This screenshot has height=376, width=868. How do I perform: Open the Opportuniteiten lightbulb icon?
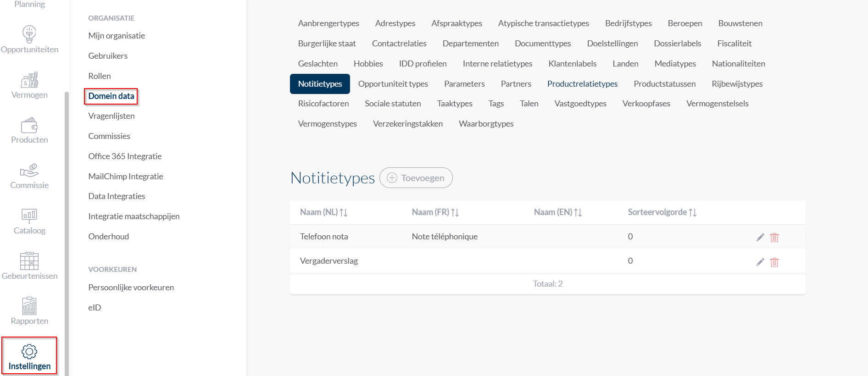pos(29,34)
